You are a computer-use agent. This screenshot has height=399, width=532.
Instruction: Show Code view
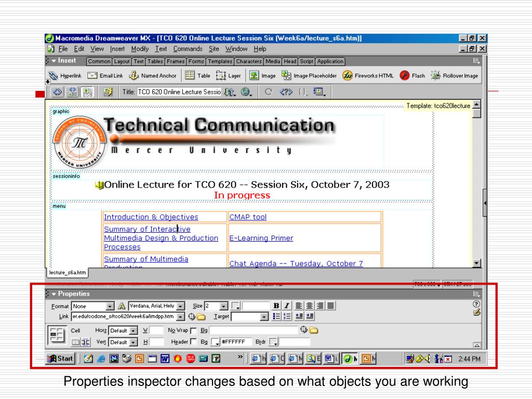(57, 92)
